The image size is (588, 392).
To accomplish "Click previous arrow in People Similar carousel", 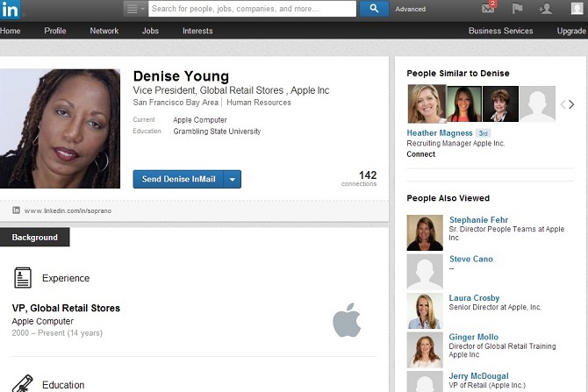I will click(x=563, y=104).
